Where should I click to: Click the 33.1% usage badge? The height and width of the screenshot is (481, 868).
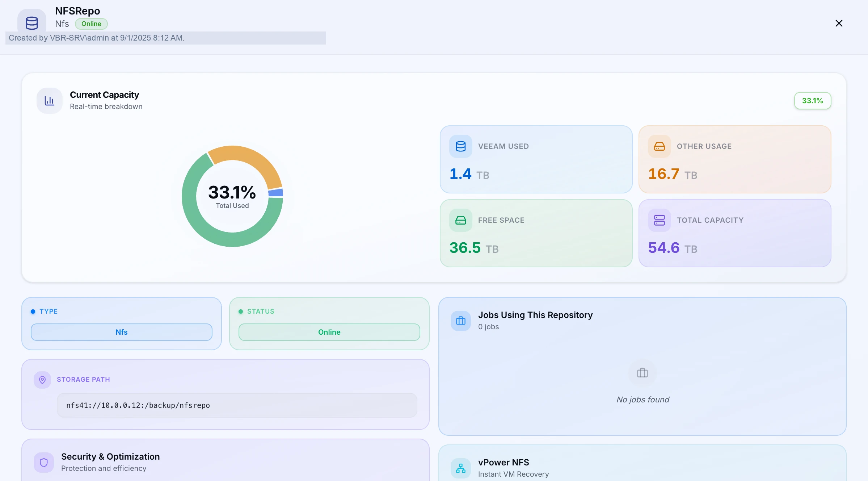pos(813,101)
